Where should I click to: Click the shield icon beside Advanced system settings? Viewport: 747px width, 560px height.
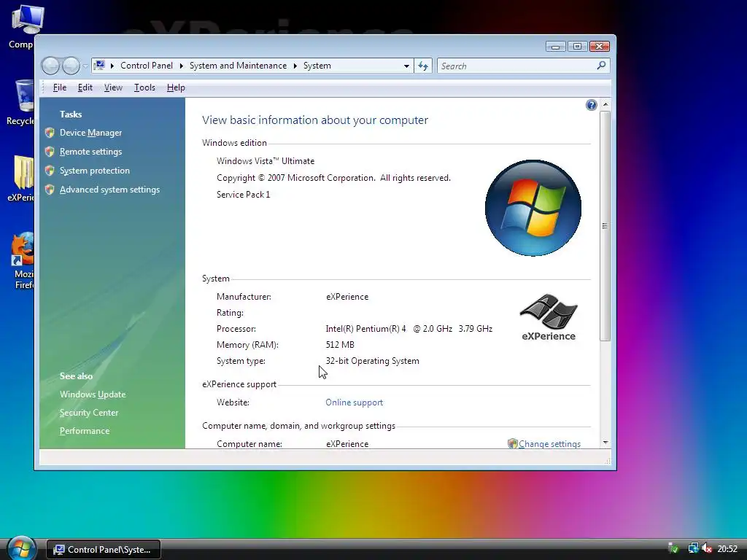tap(50, 190)
